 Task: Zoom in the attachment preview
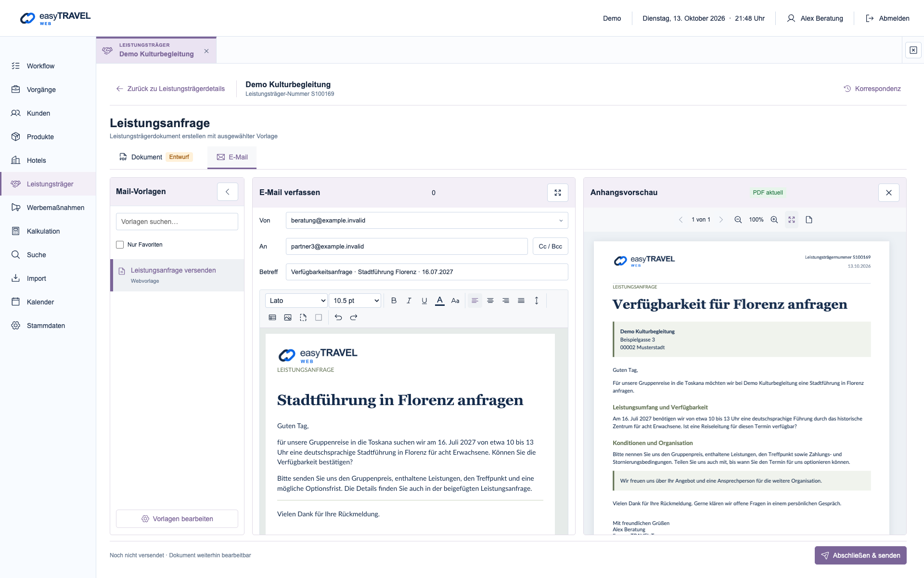click(774, 220)
